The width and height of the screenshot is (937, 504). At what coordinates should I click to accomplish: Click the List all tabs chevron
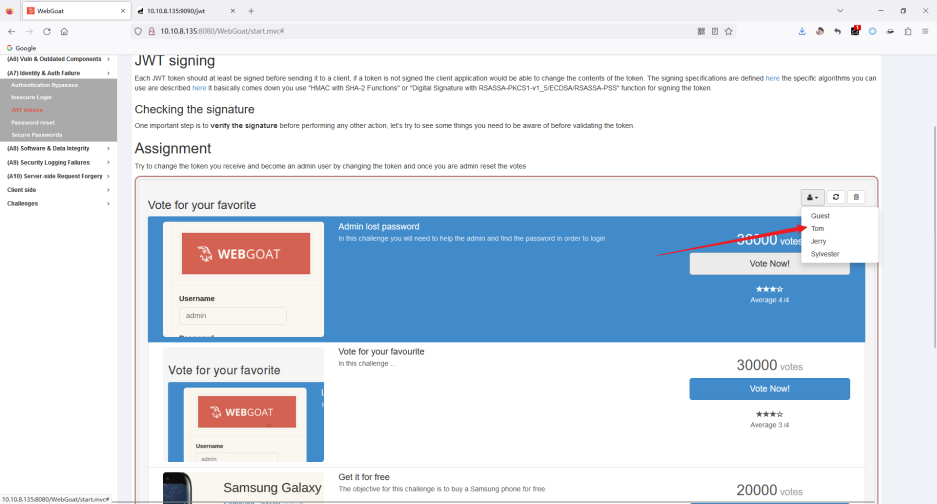[x=840, y=11]
